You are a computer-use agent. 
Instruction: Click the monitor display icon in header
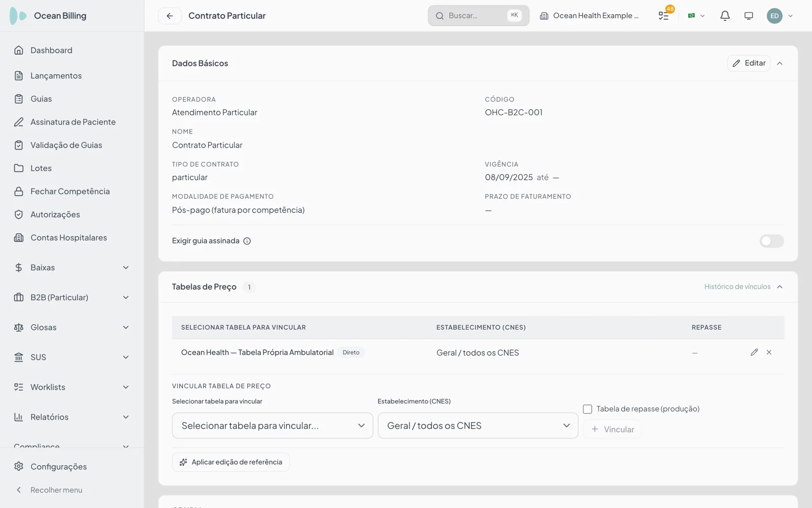pyautogui.click(x=749, y=16)
